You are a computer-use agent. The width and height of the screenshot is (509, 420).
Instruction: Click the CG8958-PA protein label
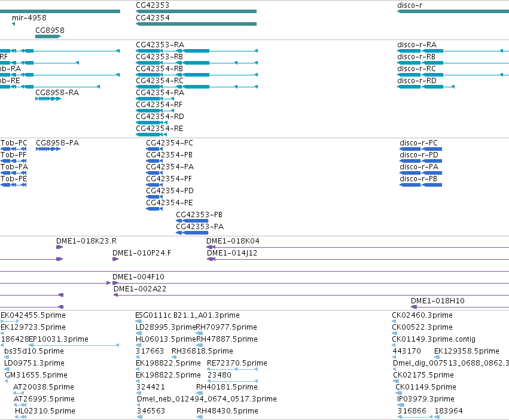pos(57,143)
